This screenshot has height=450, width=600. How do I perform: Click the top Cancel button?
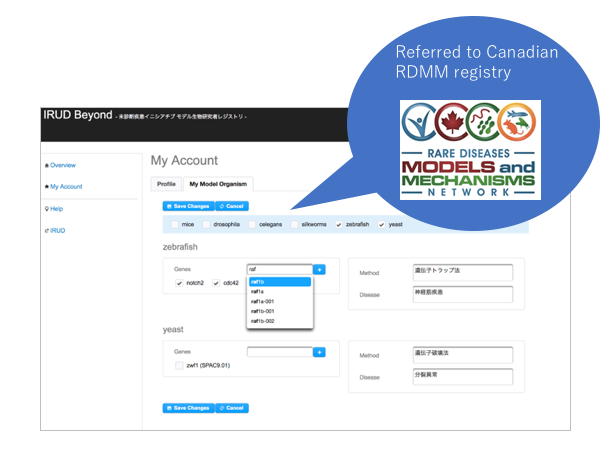click(232, 206)
